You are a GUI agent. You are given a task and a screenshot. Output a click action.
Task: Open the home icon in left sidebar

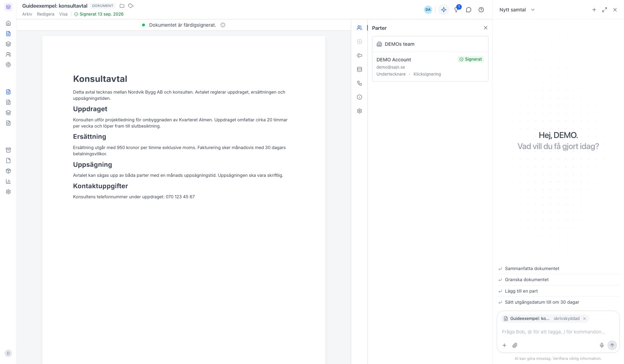tap(8, 23)
